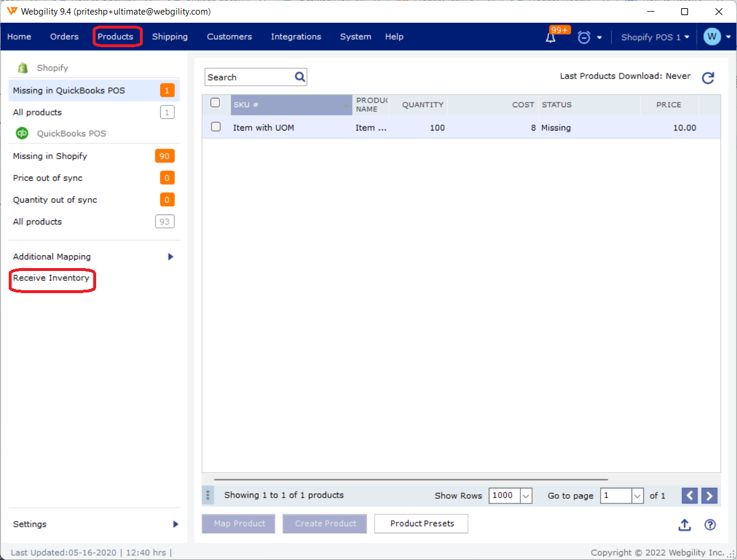Open the Customers menu
The image size is (737, 560).
click(x=230, y=37)
